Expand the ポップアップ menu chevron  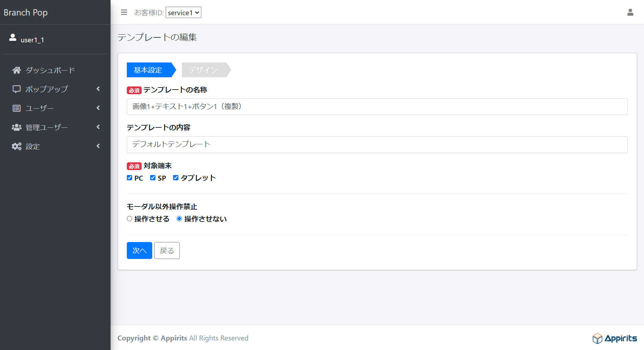tap(98, 89)
